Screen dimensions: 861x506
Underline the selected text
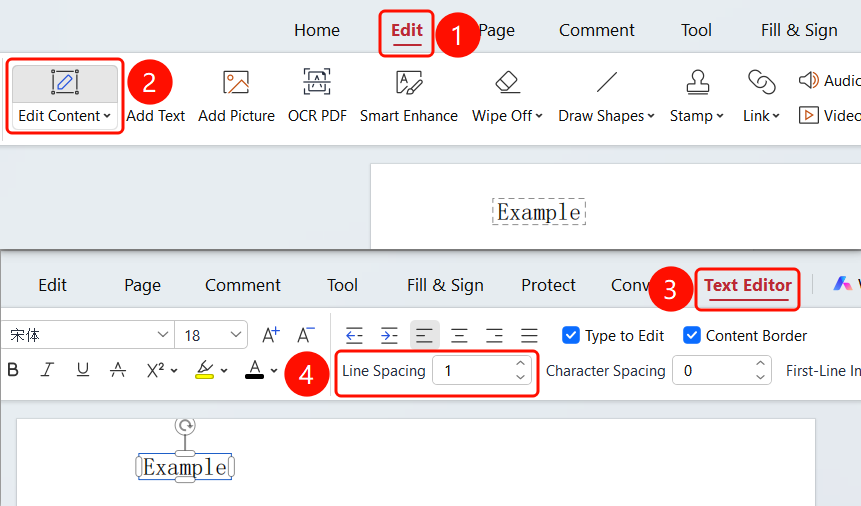click(83, 370)
